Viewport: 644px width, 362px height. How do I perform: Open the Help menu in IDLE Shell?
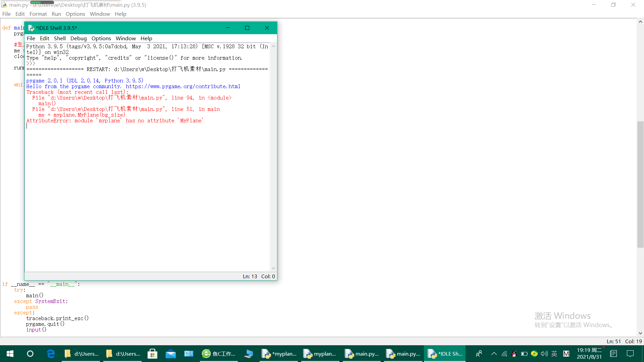tap(146, 38)
